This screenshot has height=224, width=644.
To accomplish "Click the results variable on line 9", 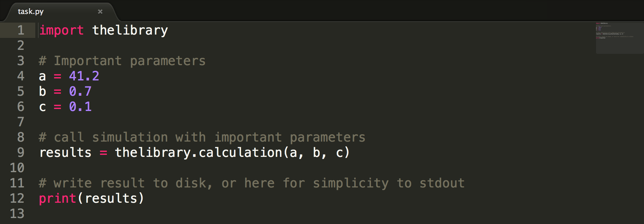I will [x=65, y=153].
